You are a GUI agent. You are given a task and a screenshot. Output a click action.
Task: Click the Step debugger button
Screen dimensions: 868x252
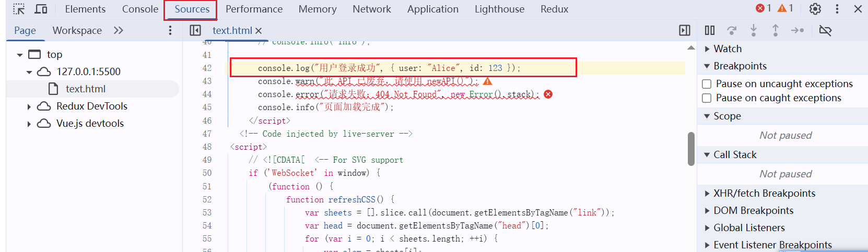797,30
